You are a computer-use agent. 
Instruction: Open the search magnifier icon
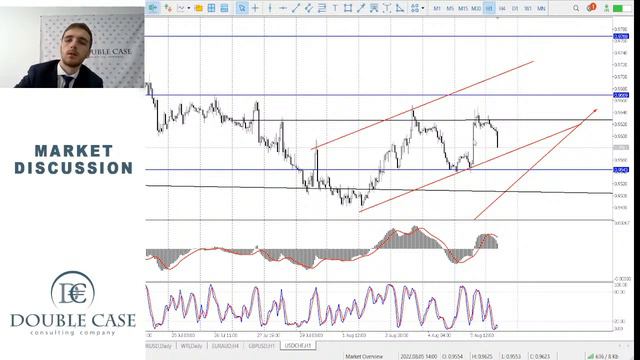(x=576, y=8)
